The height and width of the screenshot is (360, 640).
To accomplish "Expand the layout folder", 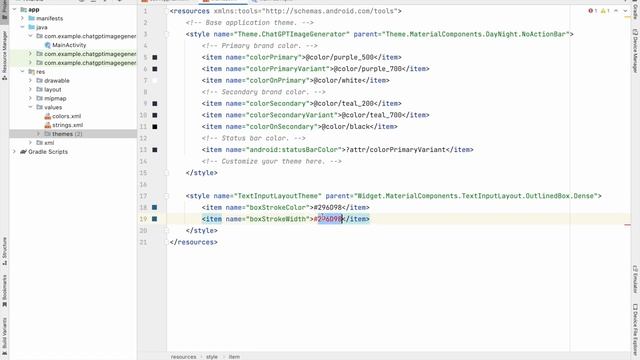I will [x=30, y=89].
